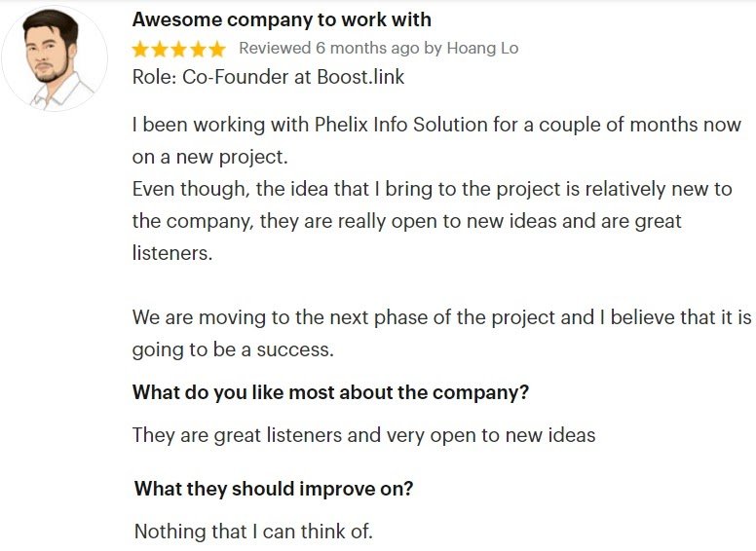Click 'going to be a success.' line
Screen dimensions: 756x551
(234, 350)
